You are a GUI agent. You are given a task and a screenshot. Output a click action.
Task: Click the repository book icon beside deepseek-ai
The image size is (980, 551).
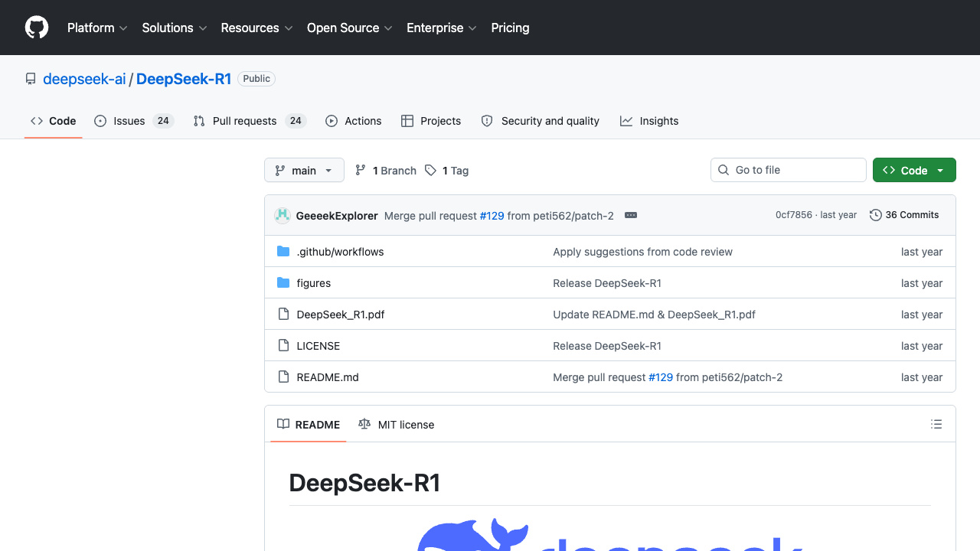(31, 79)
